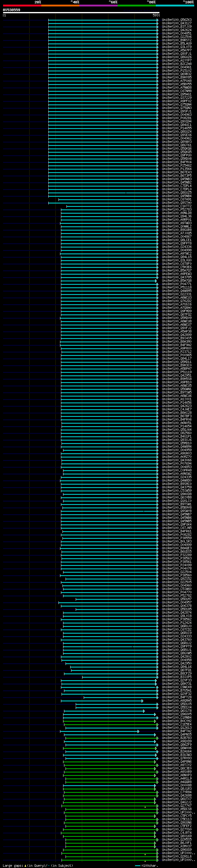
Task: Click the alignment bar for UniRef100_Q6X1T8
Action: (104, 711)
